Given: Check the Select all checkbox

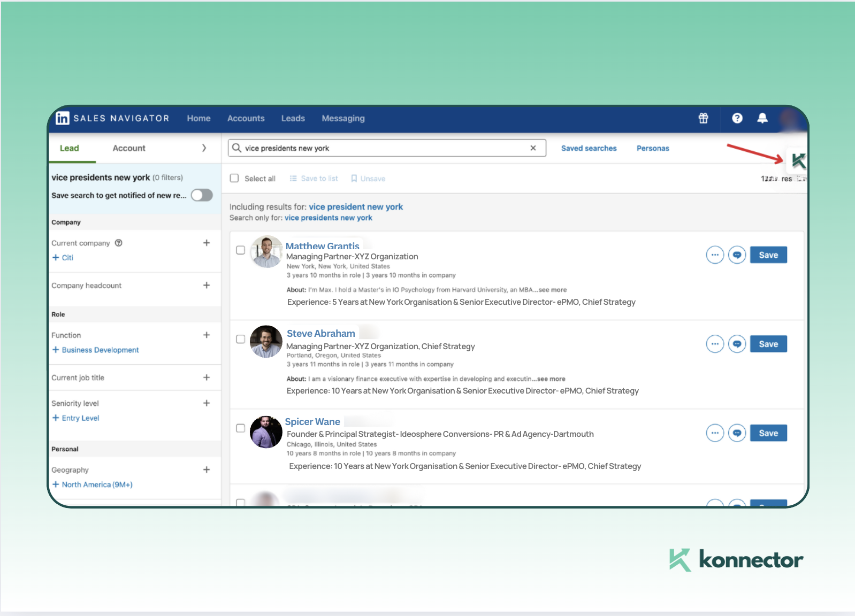Looking at the screenshot, I should click(x=234, y=178).
